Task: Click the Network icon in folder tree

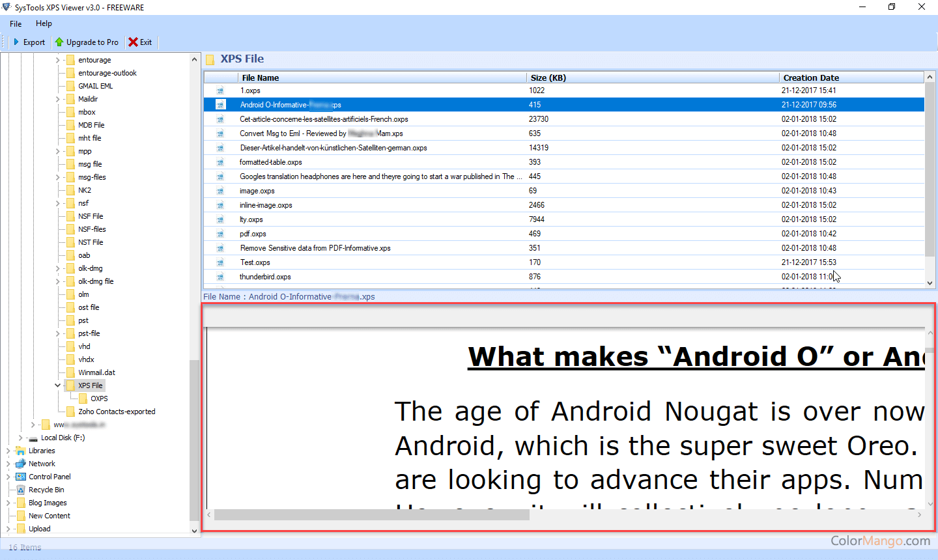Action: tap(21, 464)
